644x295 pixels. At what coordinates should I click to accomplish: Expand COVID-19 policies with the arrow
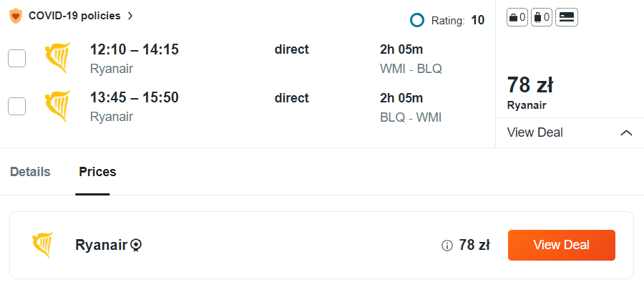coord(130,16)
